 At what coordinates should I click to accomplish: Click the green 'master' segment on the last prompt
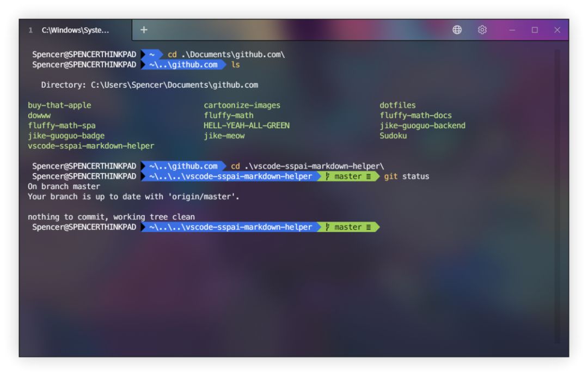(x=348, y=227)
